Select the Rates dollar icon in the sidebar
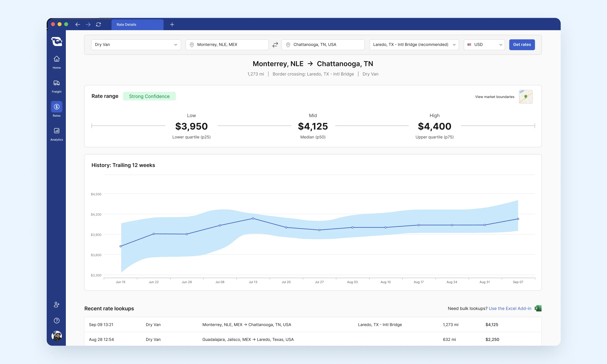Viewport: 607px width, 364px height. point(57,107)
